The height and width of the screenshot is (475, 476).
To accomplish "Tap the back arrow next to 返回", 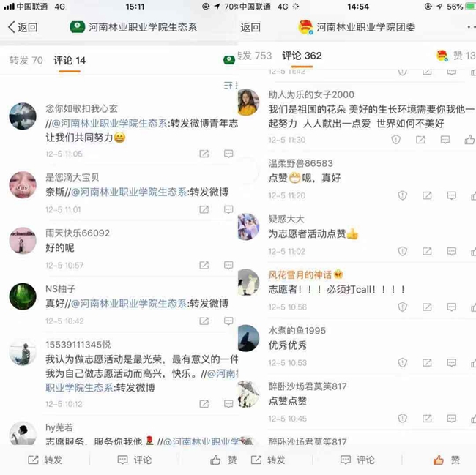I will 12,27.
